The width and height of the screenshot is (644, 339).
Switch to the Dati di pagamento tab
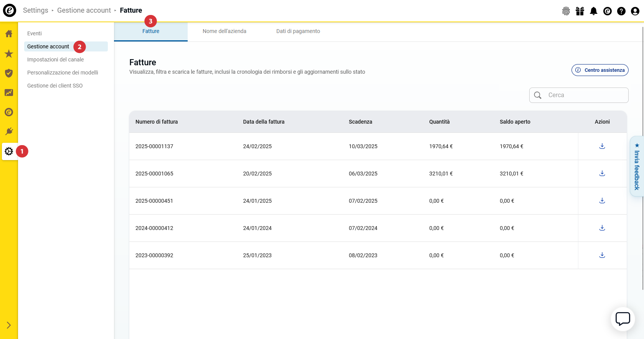(298, 31)
